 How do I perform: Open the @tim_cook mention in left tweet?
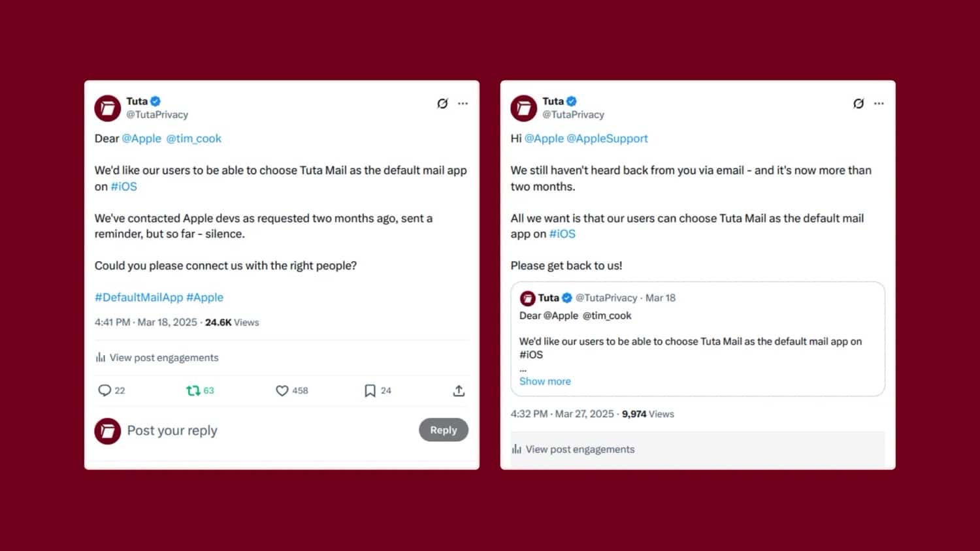(193, 138)
